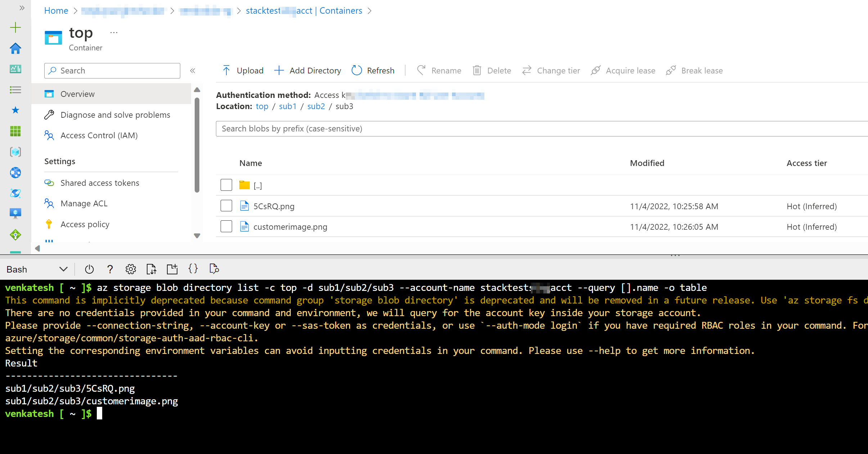The width and height of the screenshot is (868, 454).
Task: Click the Access Control IAM button
Action: [x=99, y=136]
